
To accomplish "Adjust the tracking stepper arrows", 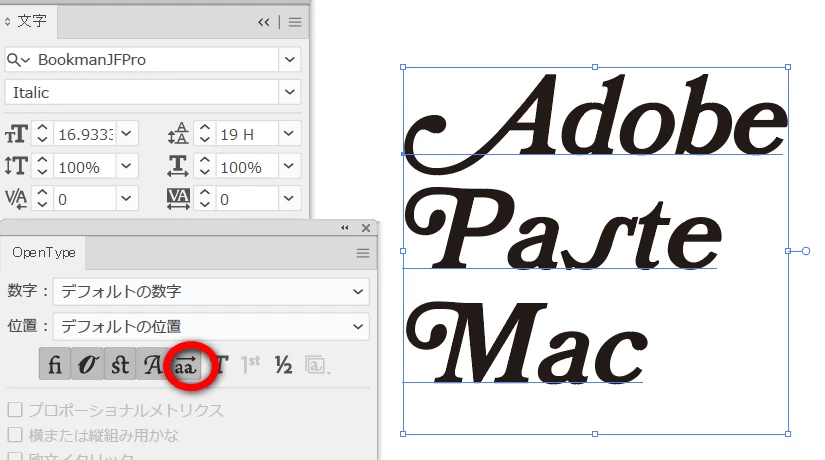I will tap(205, 199).
